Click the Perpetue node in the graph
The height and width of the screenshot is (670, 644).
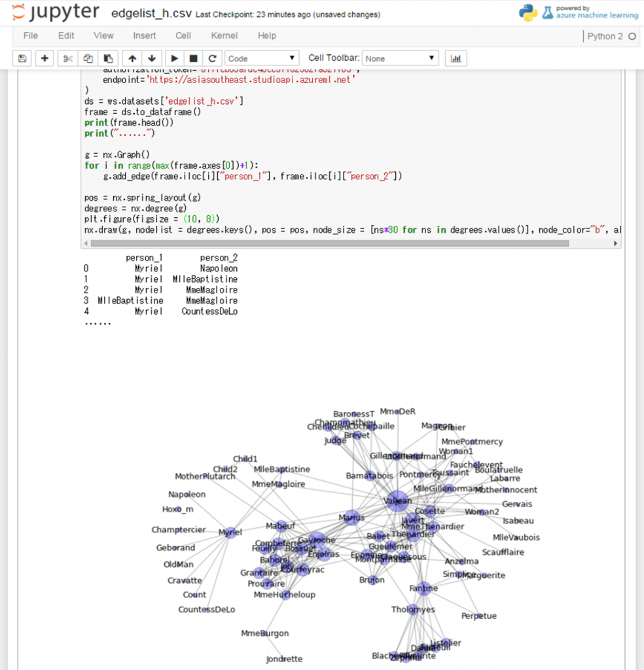coord(479,616)
